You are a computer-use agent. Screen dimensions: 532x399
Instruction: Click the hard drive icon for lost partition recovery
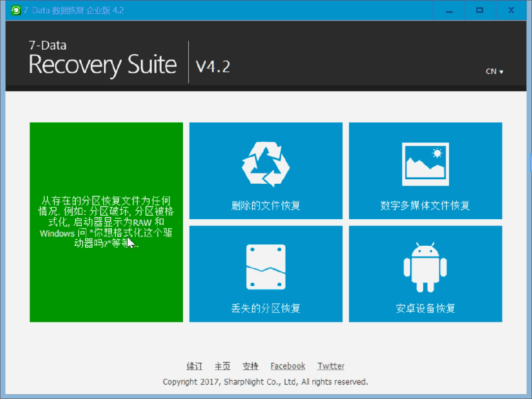click(x=266, y=267)
